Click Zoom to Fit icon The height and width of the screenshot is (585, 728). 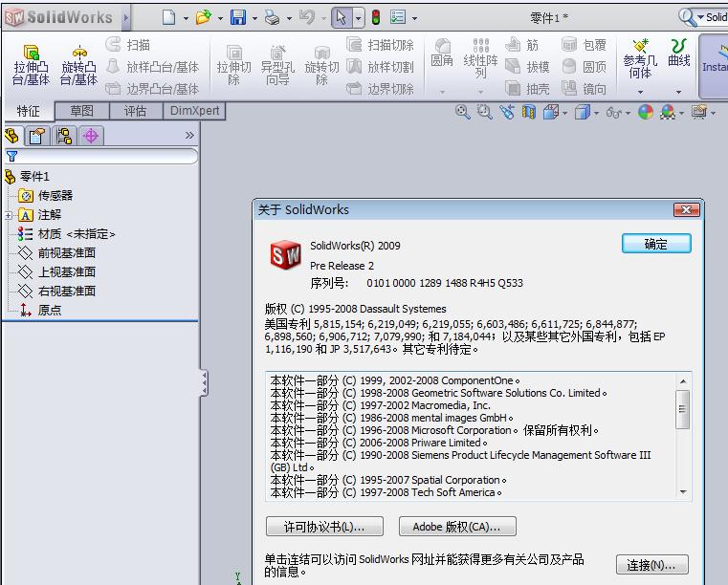(463, 112)
